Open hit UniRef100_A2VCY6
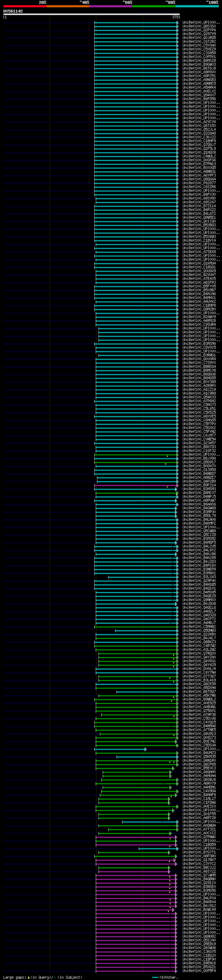The image size is (222, 980). 199,122
